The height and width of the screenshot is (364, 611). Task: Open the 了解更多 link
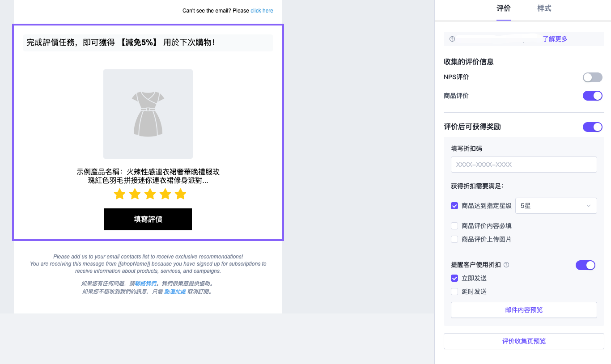point(555,39)
